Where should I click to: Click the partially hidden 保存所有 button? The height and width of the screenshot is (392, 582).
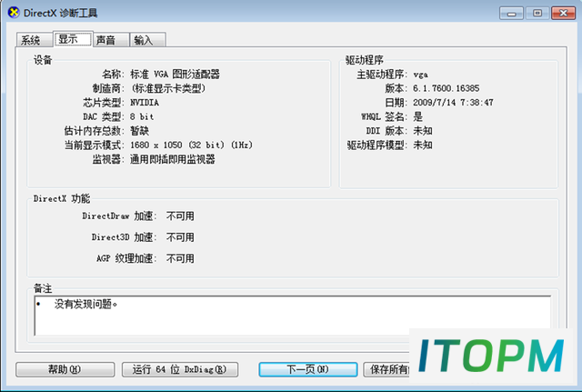386,369
